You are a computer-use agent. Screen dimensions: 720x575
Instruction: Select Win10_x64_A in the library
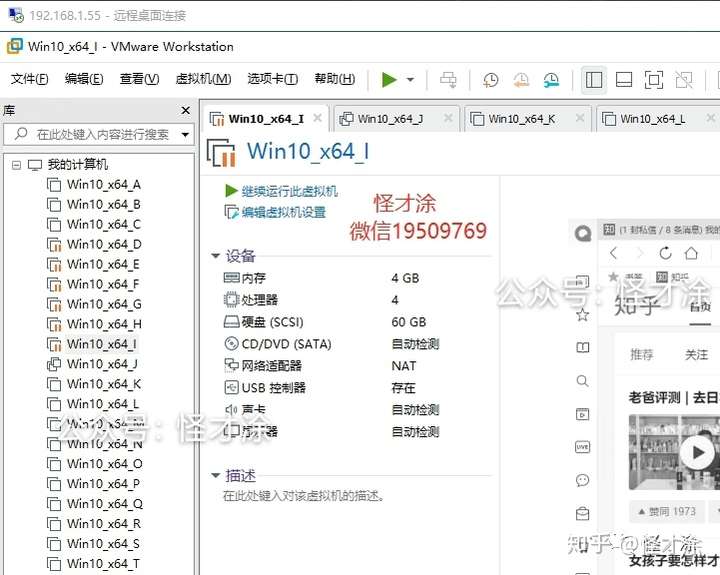(103, 185)
